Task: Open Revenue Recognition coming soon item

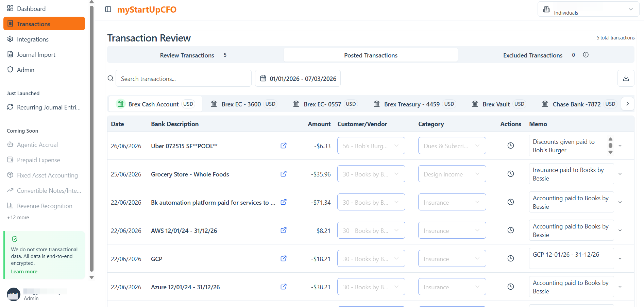Action: [44, 206]
